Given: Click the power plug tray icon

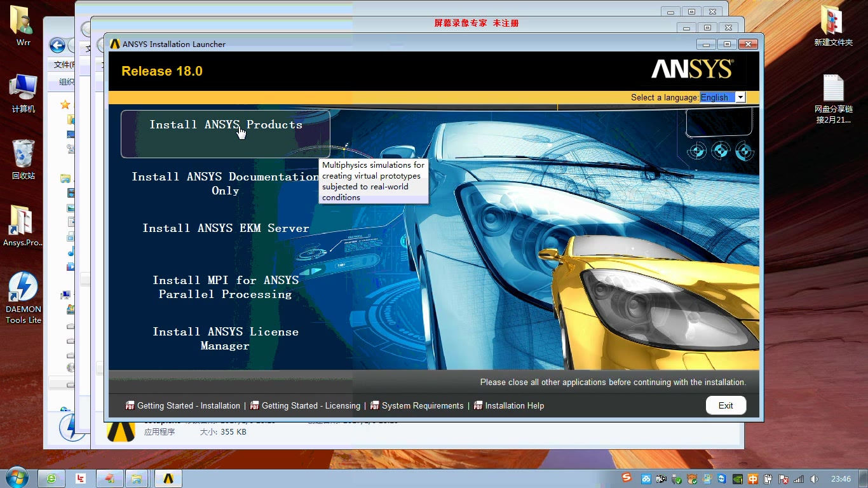Looking at the screenshot, I should pyautogui.click(x=768, y=479).
